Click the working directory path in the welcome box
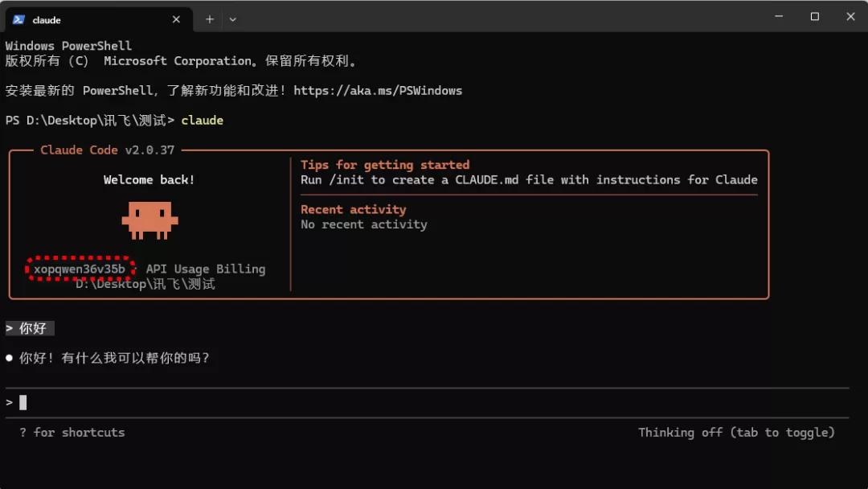Image resolution: width=868 pixels, height=489 pixels. [x=145, y=284]
